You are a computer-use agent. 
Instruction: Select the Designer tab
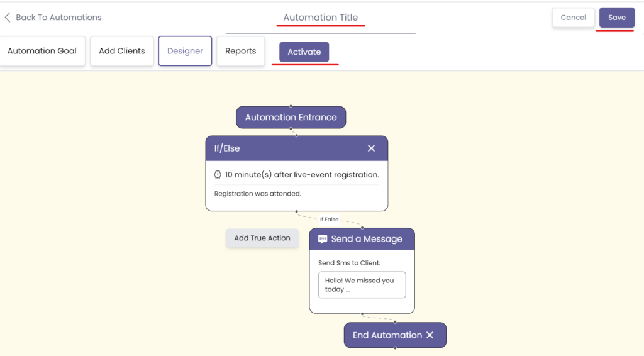[x=185, y=51]
